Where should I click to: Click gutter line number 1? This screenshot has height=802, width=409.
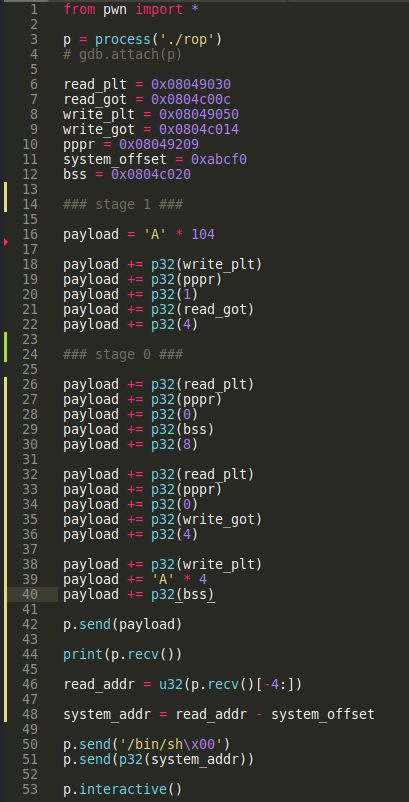34,9
